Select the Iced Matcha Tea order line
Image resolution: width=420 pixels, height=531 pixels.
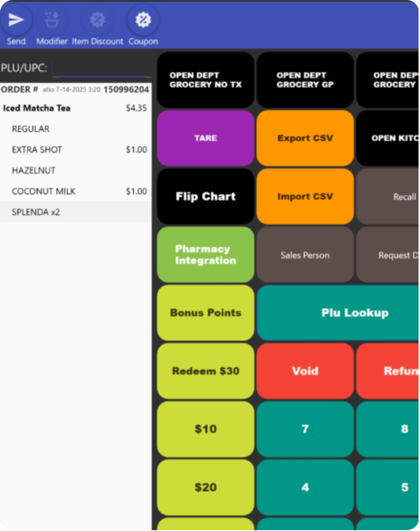(74, 108)
